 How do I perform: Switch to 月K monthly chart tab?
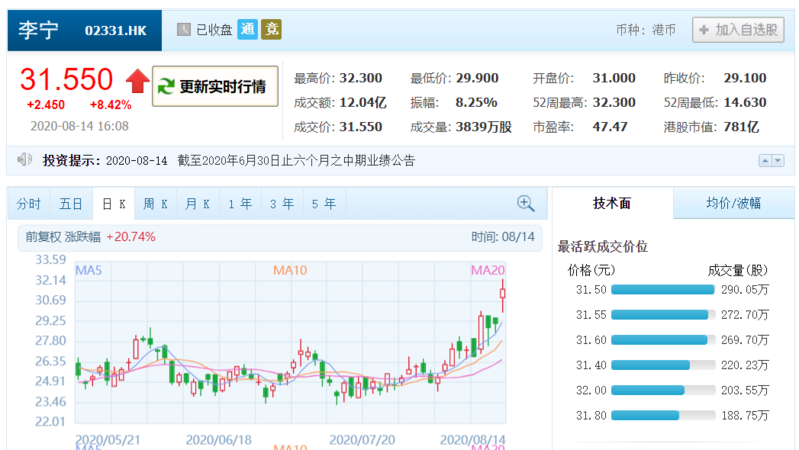coord(197,204)
